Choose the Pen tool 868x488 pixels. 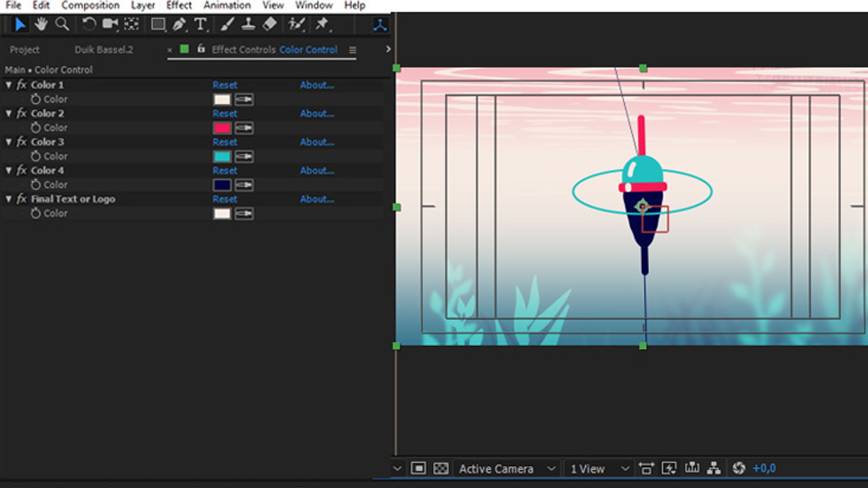[x=180, y=24]
